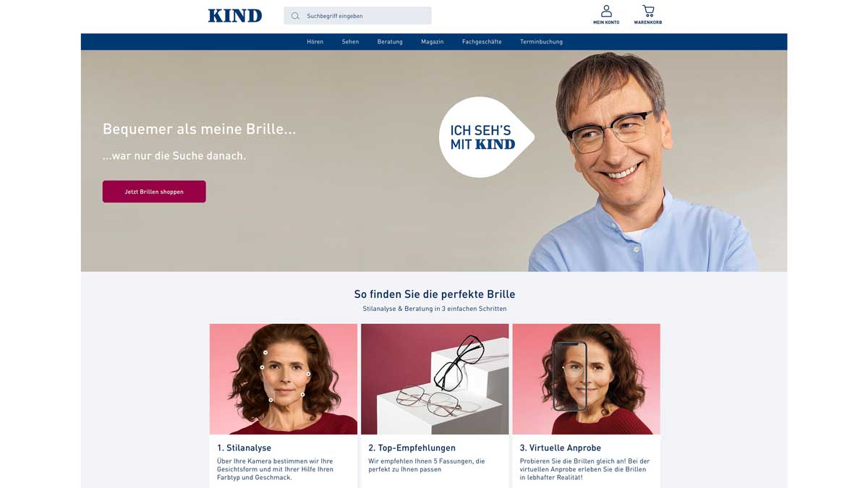The height and width of the screenshot is (488, 868).
Task: Click the Jetzt Brillen shoppen button
Action: [154, 192]
